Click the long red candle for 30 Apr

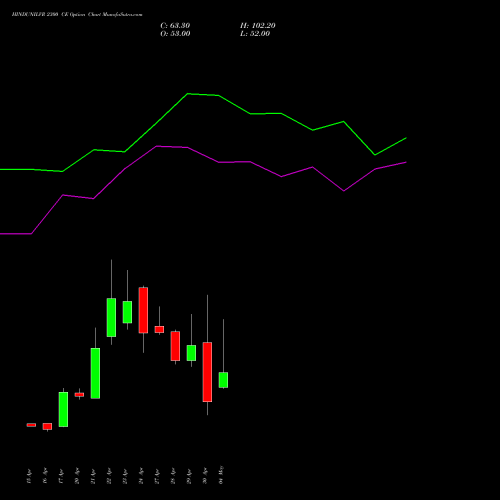point(207,372)
